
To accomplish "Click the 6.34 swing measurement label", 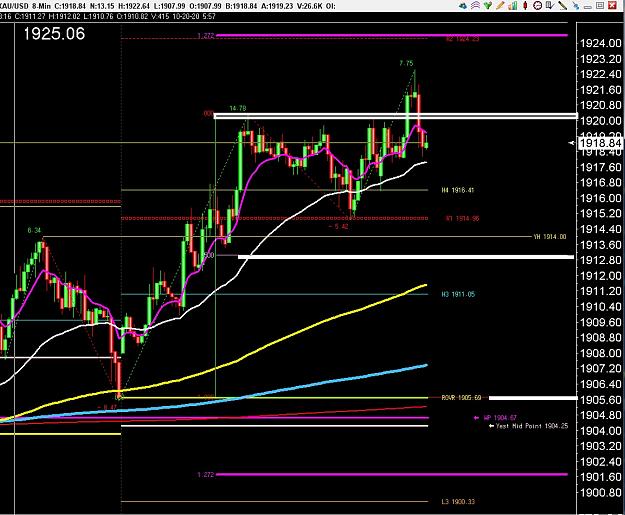I will point(34,230).
